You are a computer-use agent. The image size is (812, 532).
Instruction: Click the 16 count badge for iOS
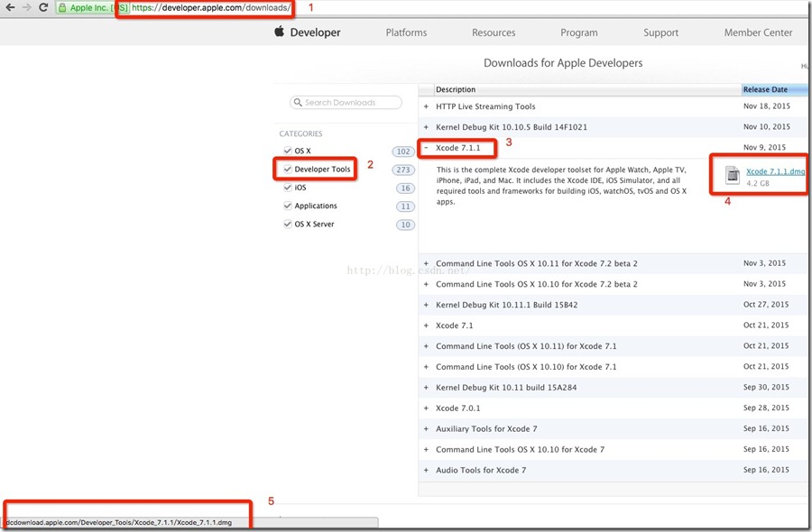[405, 188]
